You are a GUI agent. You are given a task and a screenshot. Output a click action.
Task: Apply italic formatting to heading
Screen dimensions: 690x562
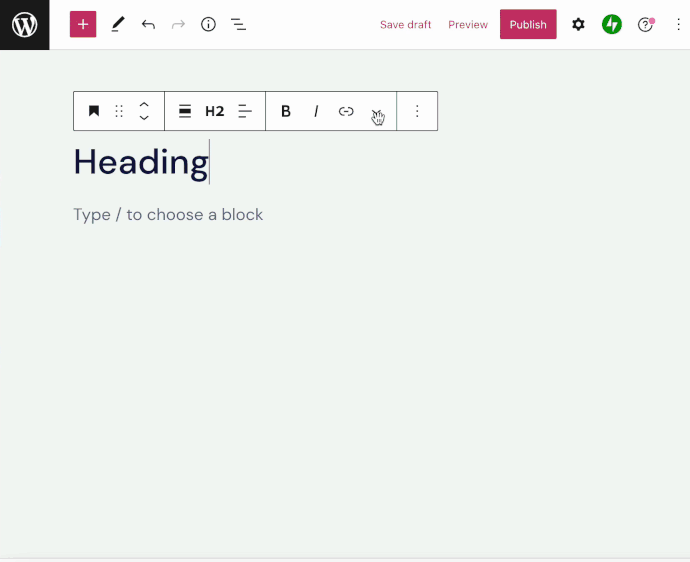pos(316,111)
